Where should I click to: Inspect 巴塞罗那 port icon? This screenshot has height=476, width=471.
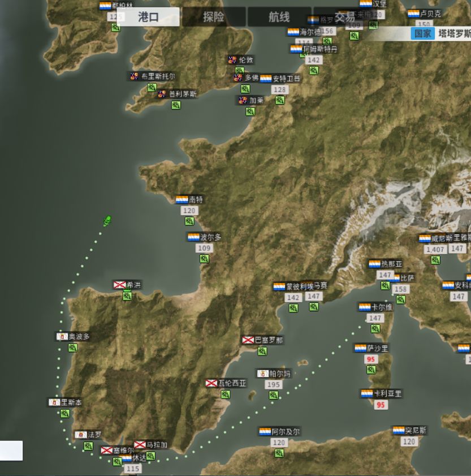click(262, 351)
